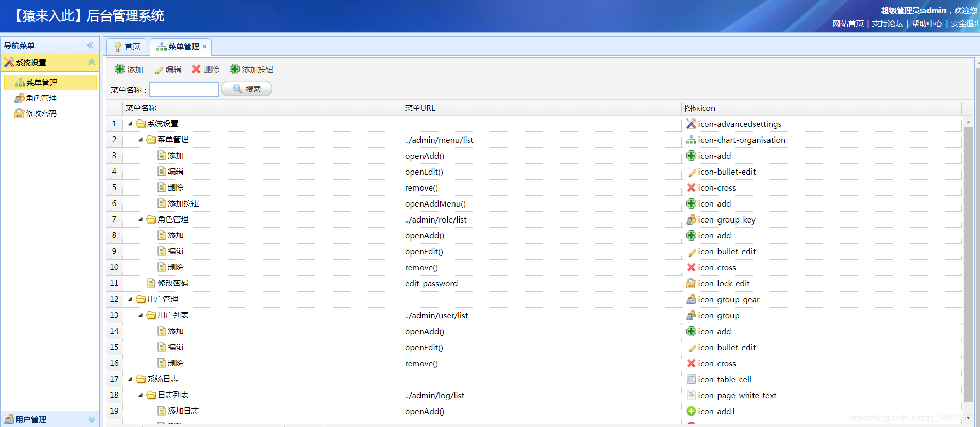Image resolution: width=980 pixels, height=427 pixels.
Task: Collapse the 用户列表 tree node in row 13
Action: click(141, 315)
